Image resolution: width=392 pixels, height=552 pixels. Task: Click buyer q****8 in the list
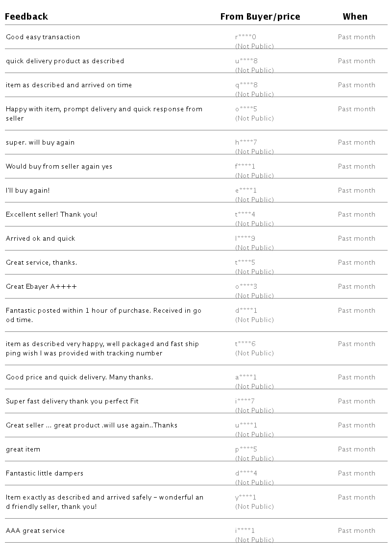[x=246, y=85]
